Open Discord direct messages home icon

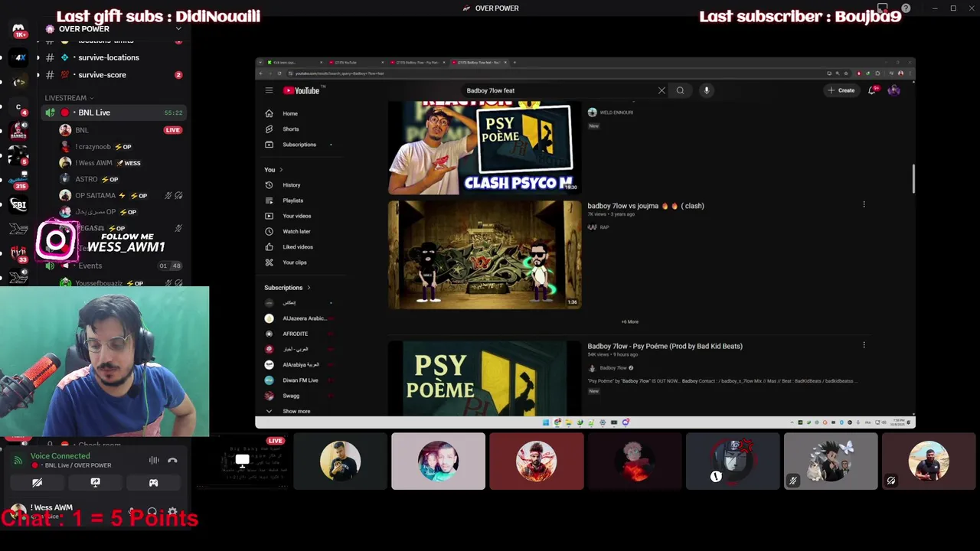click(x=19, y=31)
